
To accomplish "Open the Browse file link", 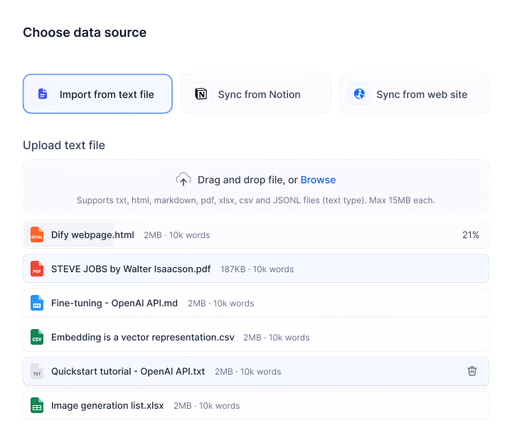I will pyautogui.click(x=318, y=180).
